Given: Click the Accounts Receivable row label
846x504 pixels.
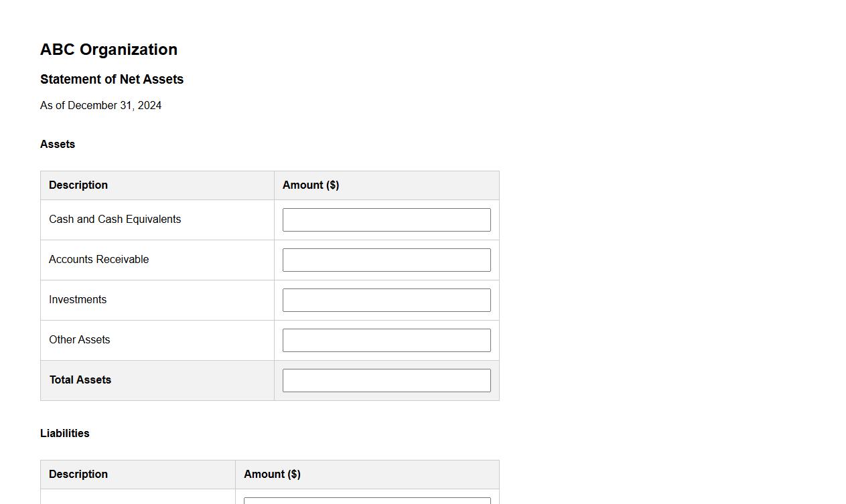Looking at the screenshot, I should (98, 259).
